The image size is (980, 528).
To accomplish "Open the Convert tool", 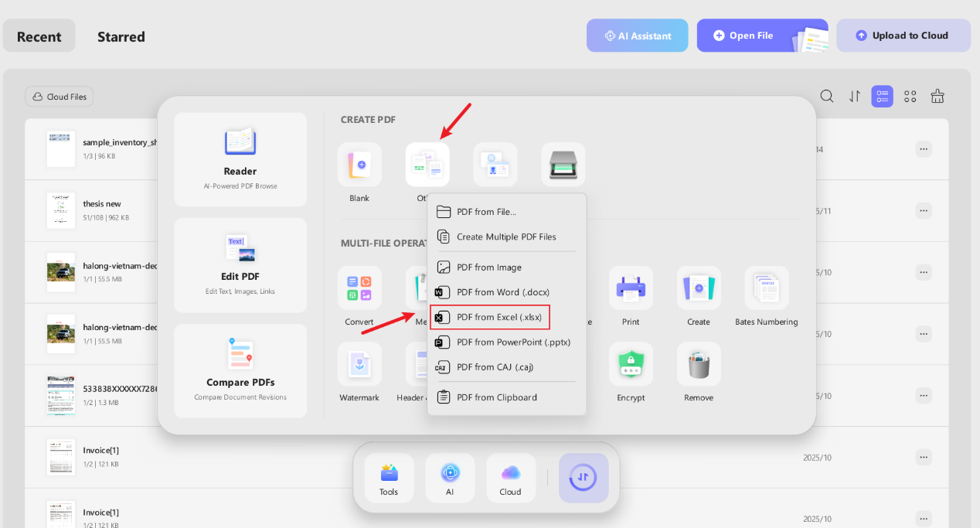I will (359, 288).
